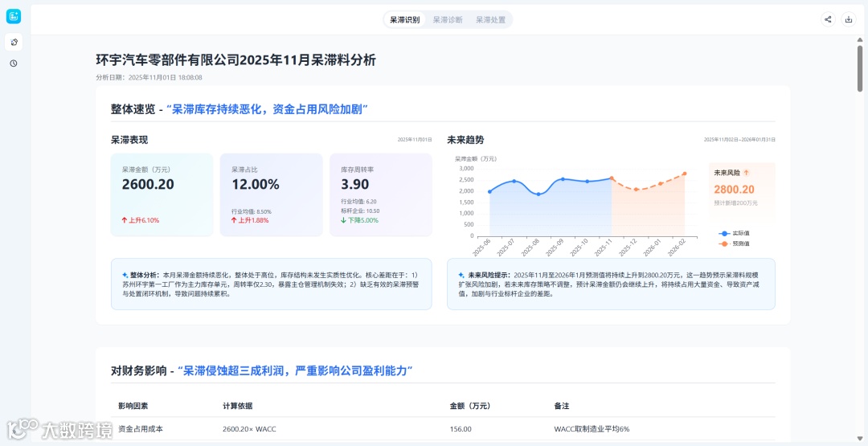Screen dimensions: 868x446
Task: Click the green down arrow beside 下降5.00%
Action: (x=344, y=220)
